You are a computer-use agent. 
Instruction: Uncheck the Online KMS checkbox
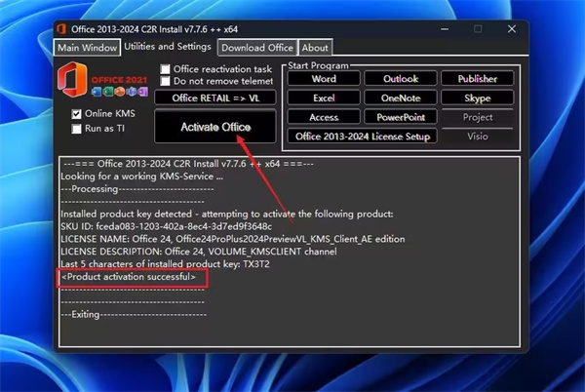click(76, 114)
